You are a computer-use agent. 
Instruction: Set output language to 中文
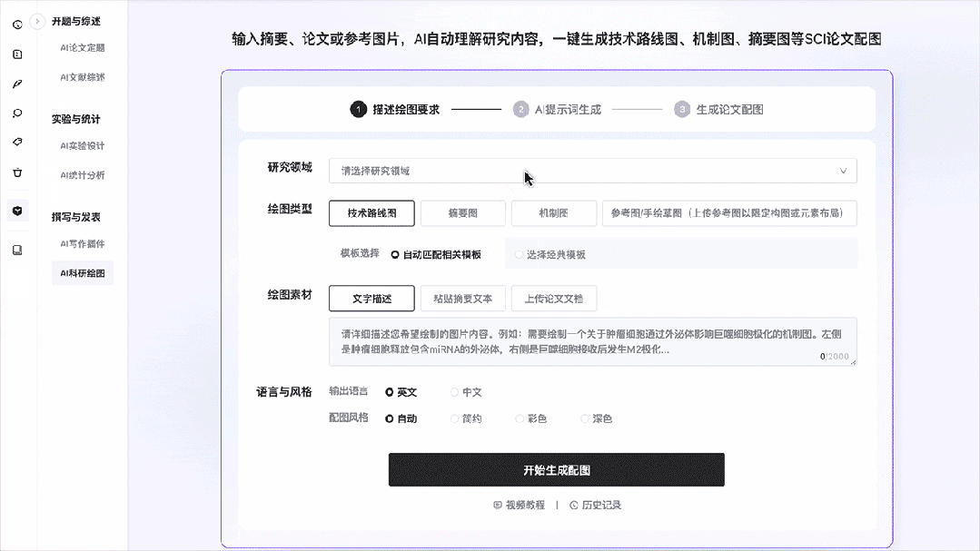click(x=466, y=392)
